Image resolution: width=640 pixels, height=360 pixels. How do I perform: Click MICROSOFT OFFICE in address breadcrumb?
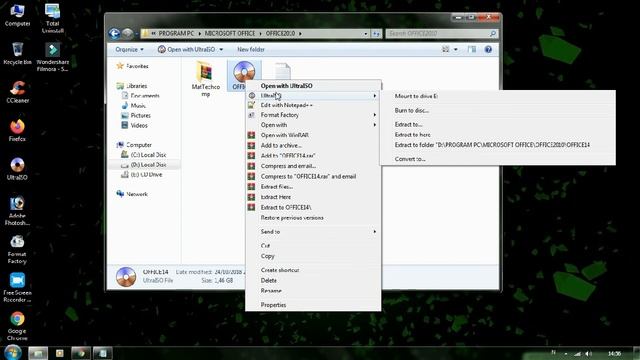click(230, 33)
